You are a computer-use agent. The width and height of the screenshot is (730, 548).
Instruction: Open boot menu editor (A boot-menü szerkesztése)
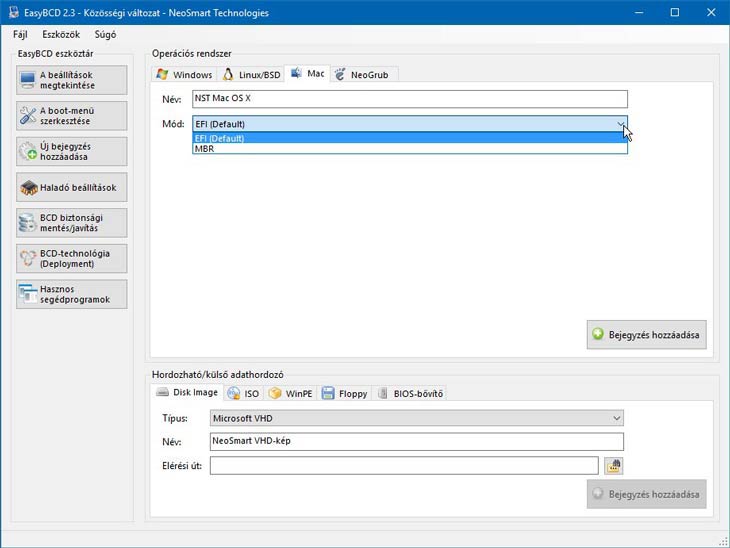(71, 116)
